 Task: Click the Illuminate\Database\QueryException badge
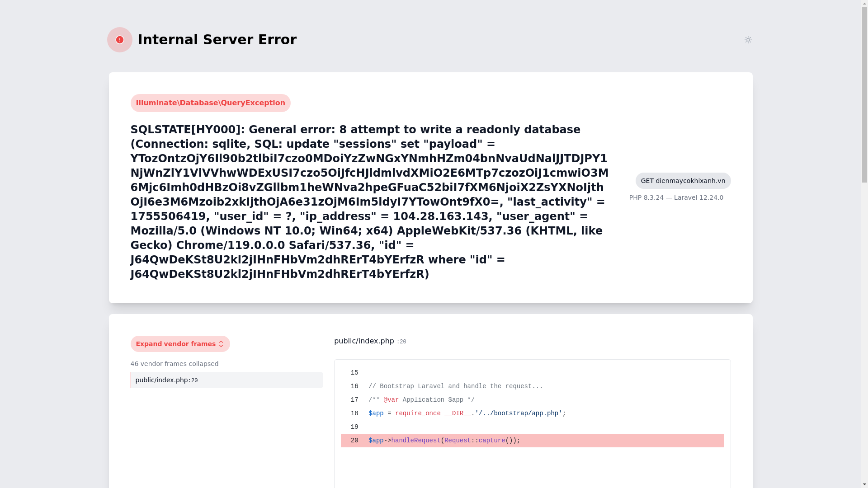click(x=211, y=103)
